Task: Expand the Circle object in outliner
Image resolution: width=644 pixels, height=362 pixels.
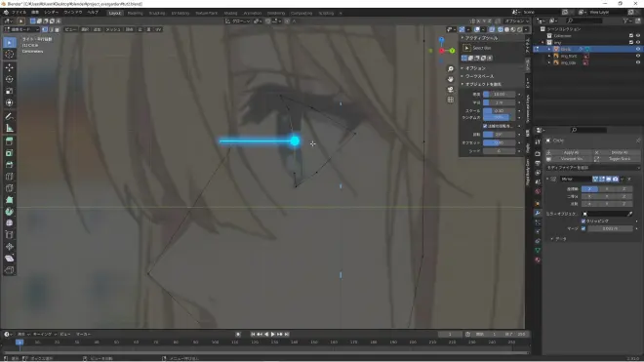Action: [549, 49]
